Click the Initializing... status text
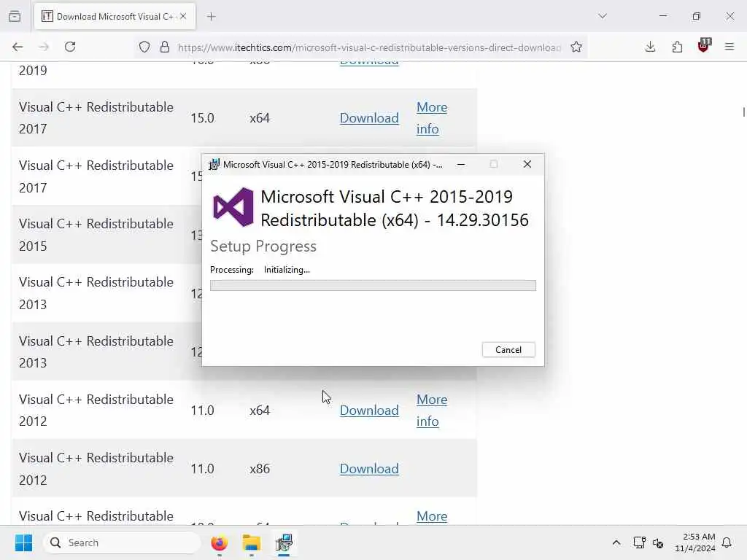Image resolution: width=747 pixels, height=560 pixels. [287, 270]
